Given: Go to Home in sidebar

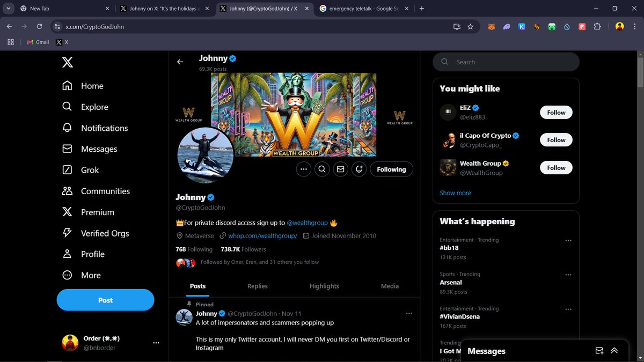Looking at the screenshot, I should pos(83,86).
